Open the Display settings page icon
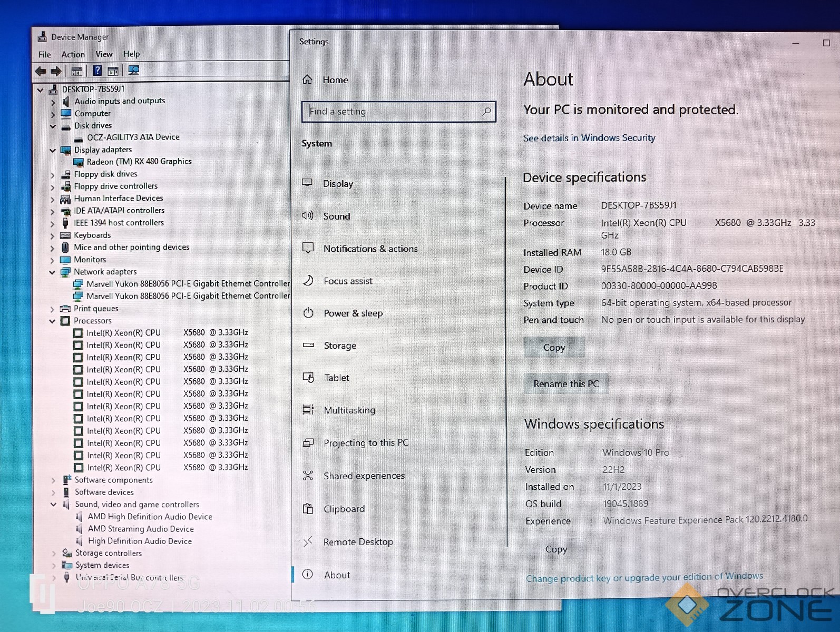Screen dimensions: 840x632 click(x=307, y=183)
